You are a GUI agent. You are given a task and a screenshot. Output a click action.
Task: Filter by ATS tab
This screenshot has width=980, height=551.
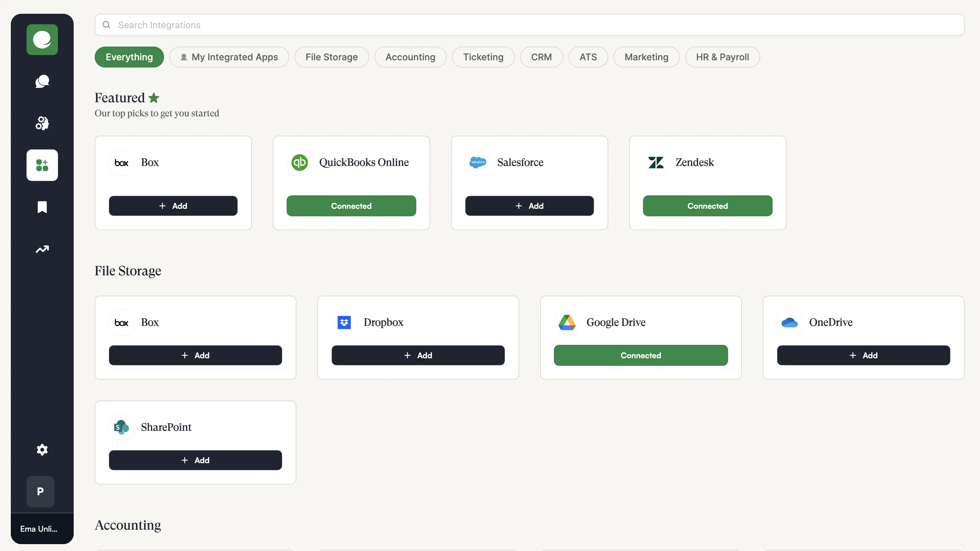[x=588, y=57]
